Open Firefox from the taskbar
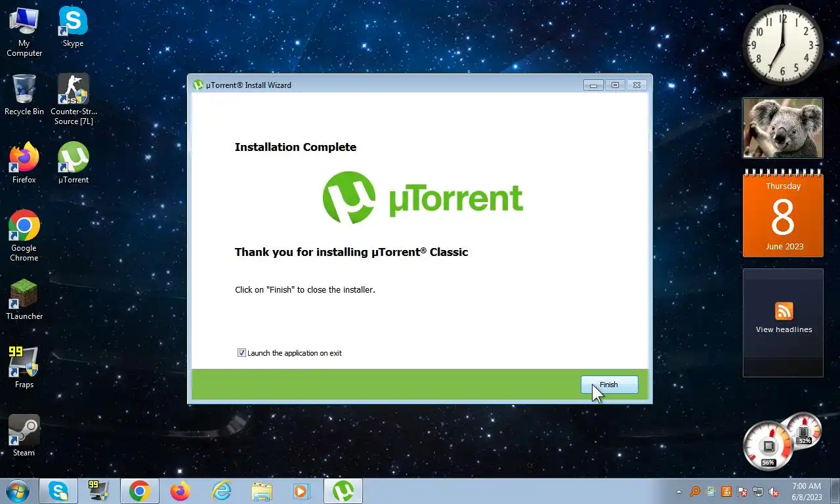This screenshot has height=504, width=840. click(180, 491)
